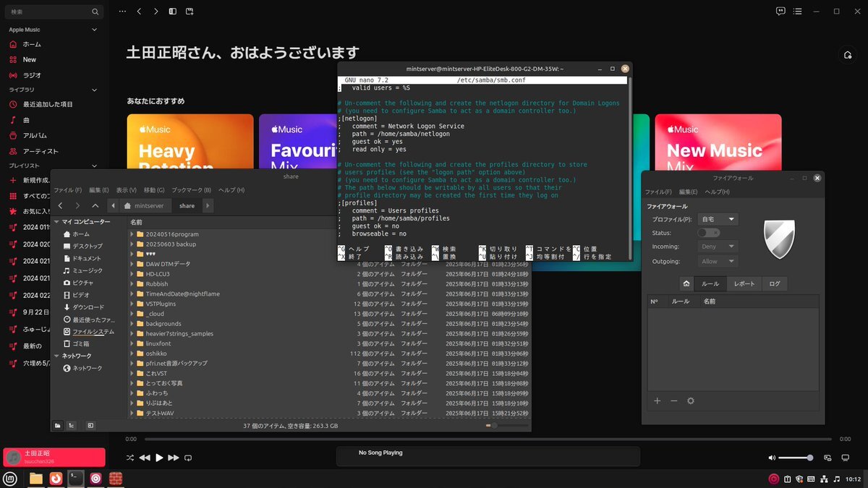Open the プロファイル dropdown in firewall

tap(718, 219)
